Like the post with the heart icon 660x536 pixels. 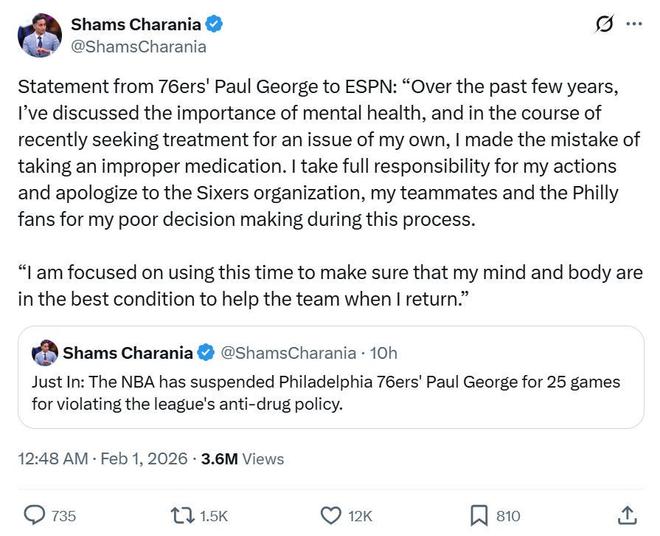point(331,515)
